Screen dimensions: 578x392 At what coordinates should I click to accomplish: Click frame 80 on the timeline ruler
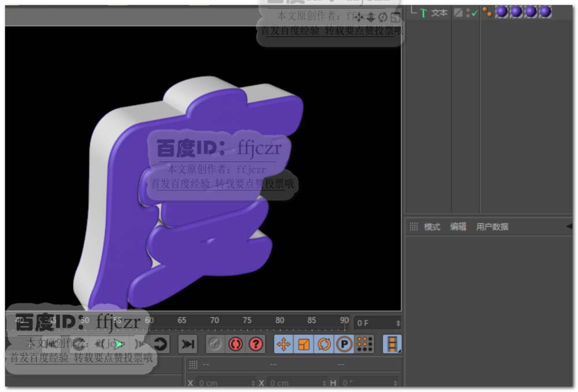click(279, 320)
